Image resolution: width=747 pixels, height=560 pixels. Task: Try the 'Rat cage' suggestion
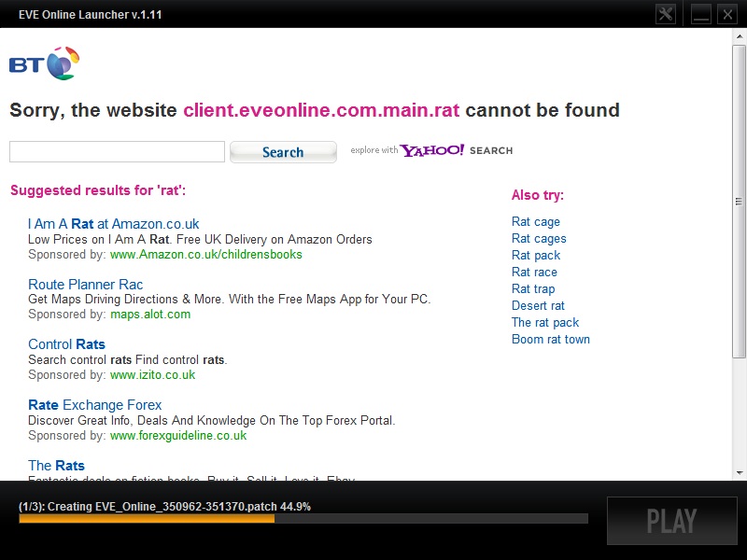535,221
